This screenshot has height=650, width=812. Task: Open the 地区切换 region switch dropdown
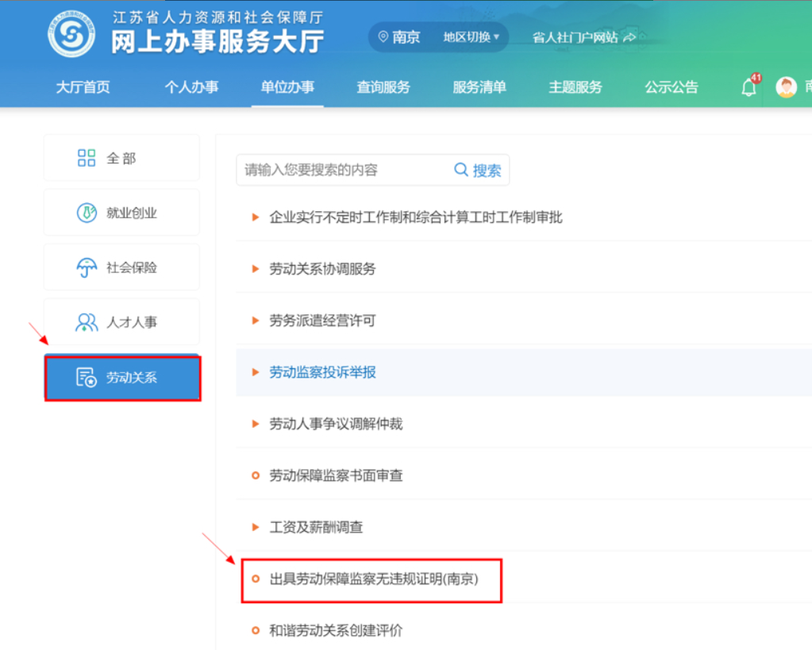click(472, 37)
